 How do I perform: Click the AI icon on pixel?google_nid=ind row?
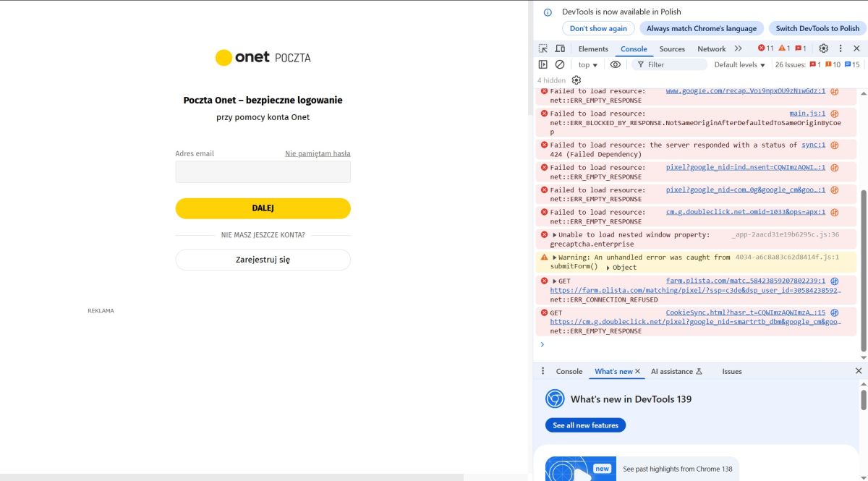click(x=834, y=168)
